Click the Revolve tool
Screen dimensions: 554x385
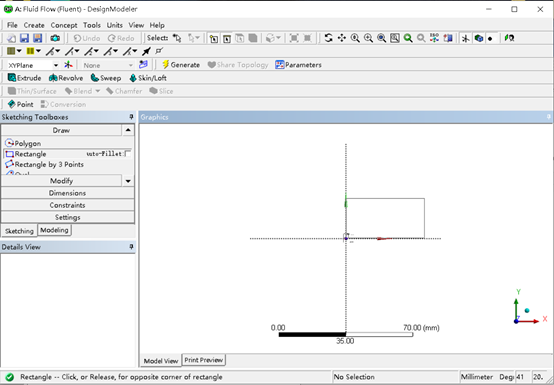pos(66,78)
